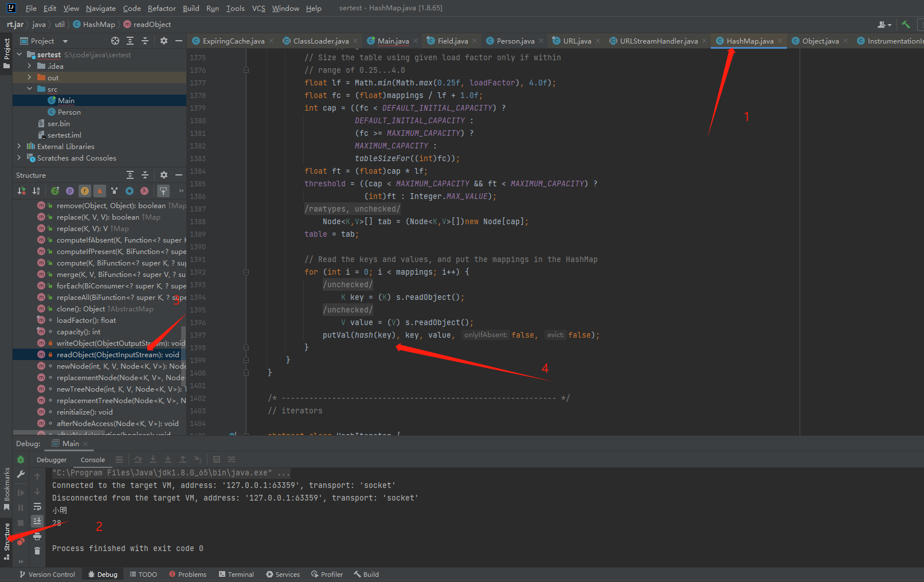Viewport: 924px width, 582px height.
Task: Toggle Show Lambdas in Structure toolbar
Action: 144,191
